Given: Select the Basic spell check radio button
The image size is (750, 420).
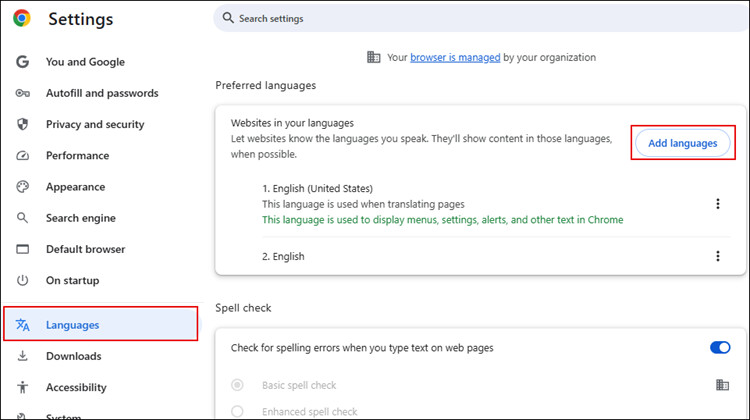Looking at the screenshot, I should [237, 385].
